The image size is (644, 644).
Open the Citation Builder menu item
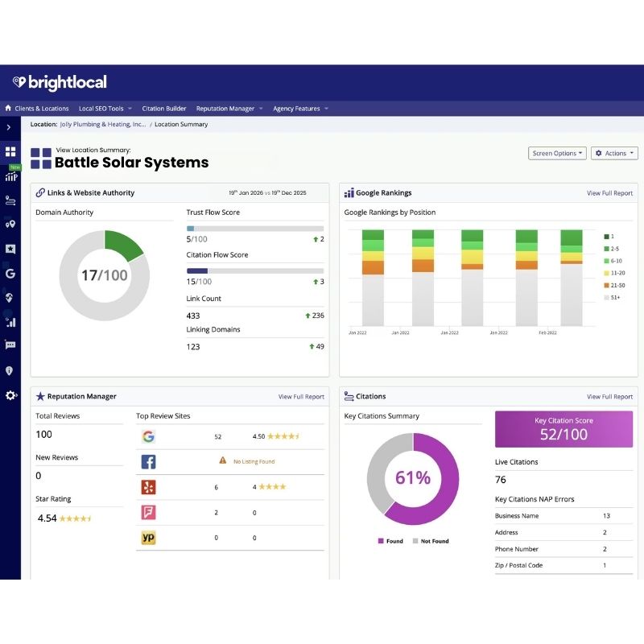point(164,109)
